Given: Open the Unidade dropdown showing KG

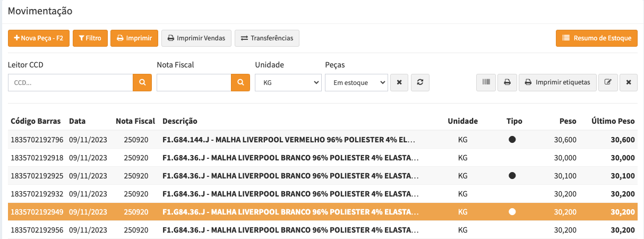Looking at the screenshot, I should coord(288,82).
